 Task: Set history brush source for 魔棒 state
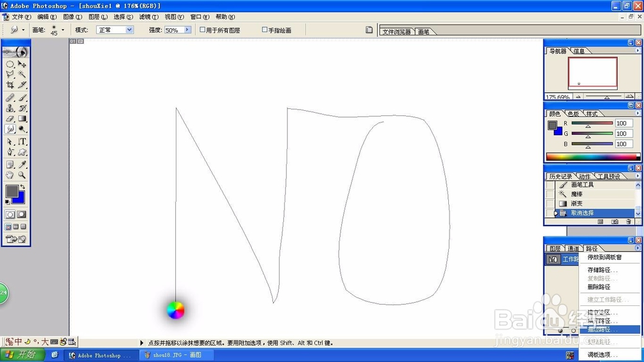tap(549, 194)
